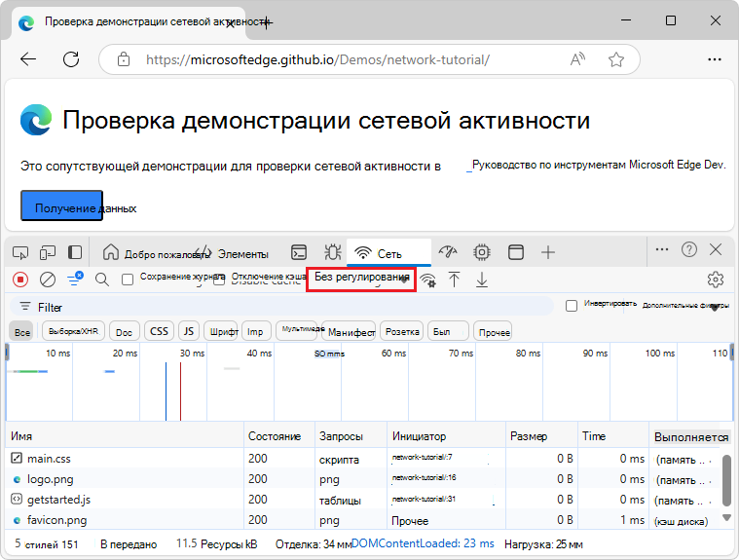Open the Sources bug icon
739x560 pixels.
pos(333,252)
